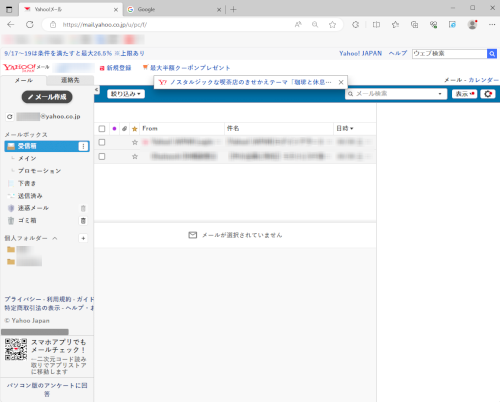
Task: Open the Yahoo! JAPAN link
Action: pos(360,53)
